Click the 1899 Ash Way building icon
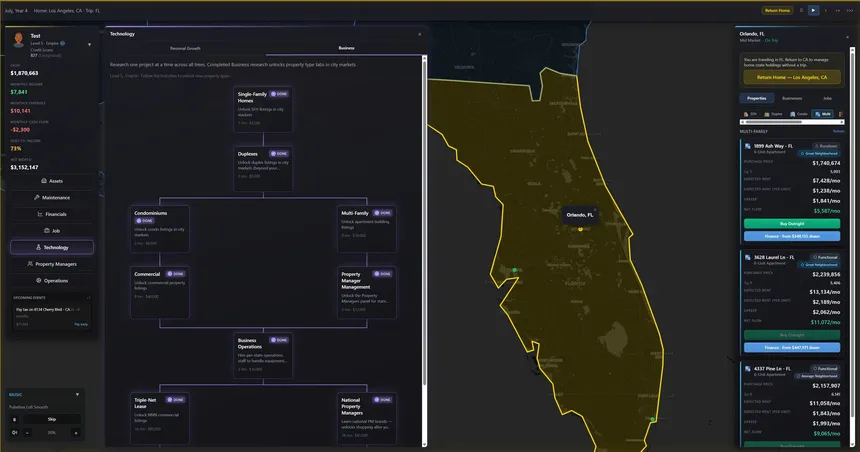860x452 pixels. point(748,146)
